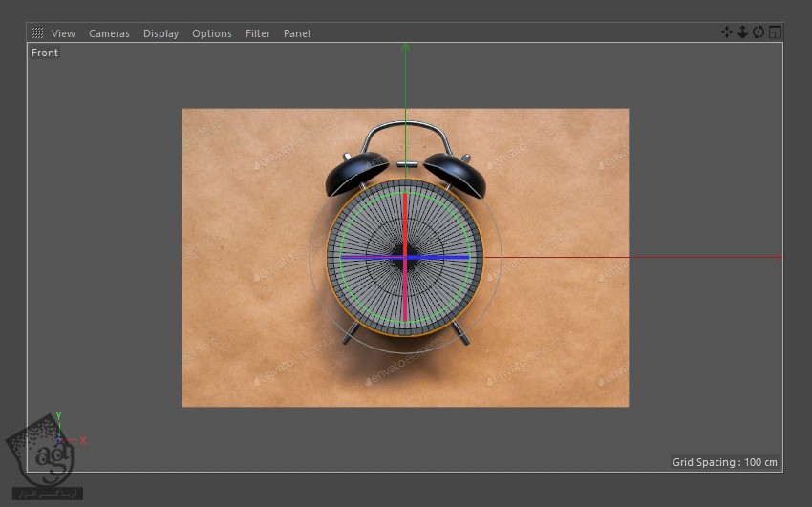This screenshot has width=812, height=507.
Task: Click the blue horizontal axis band on disc
Action: tap(440, 257)
